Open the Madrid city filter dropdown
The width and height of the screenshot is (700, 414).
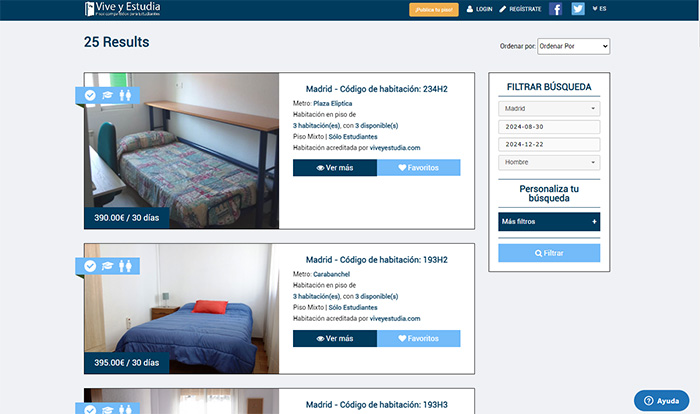point(549,109)
